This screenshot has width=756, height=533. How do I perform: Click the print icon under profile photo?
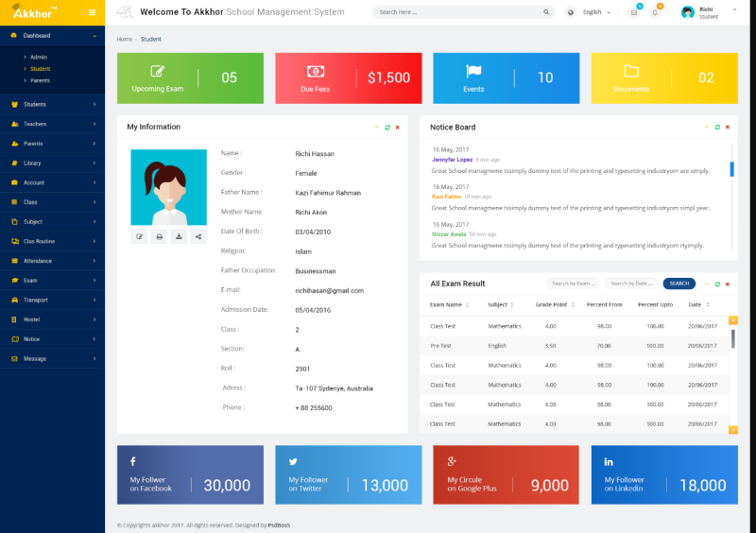pyautogui.click(x=160, y=236)
